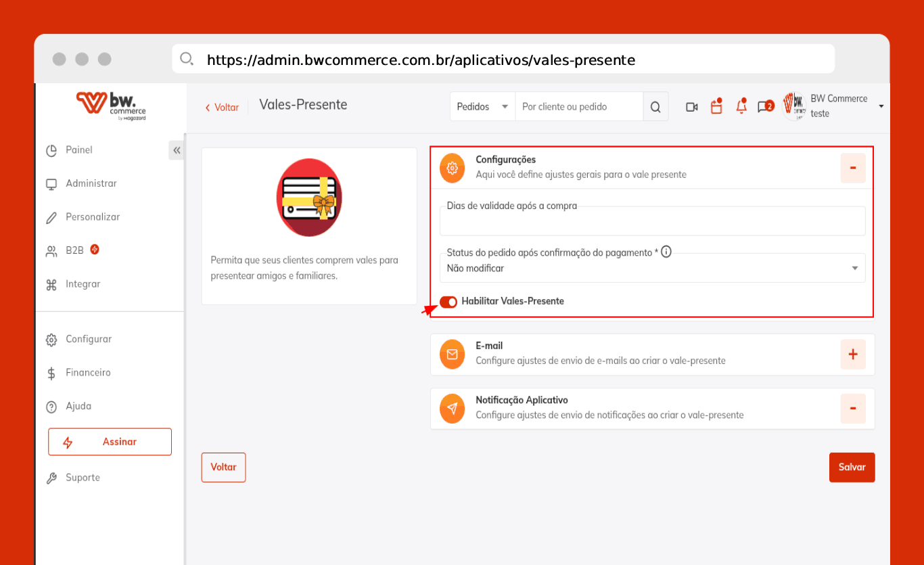Click the Assinar button in sidebar
The image size is (924, 565).
(x=110, y=442)
